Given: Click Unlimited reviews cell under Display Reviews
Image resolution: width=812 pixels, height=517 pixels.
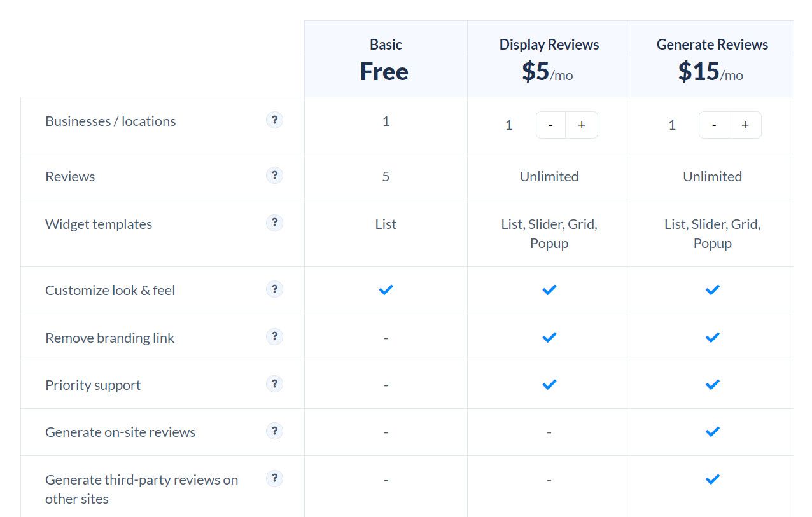Looking at the screenshot, I should pyautogui.click(x=549, y=176).
